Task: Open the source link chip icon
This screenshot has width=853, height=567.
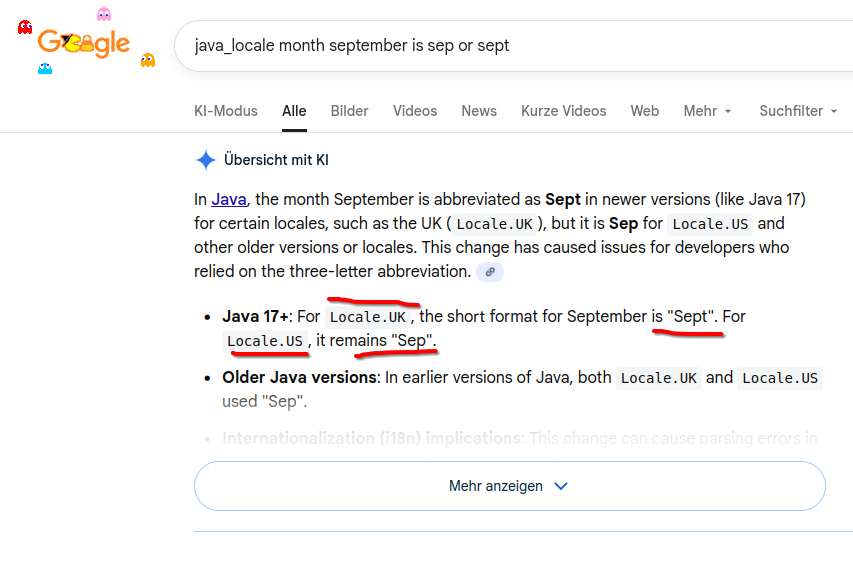Action: 489,272
